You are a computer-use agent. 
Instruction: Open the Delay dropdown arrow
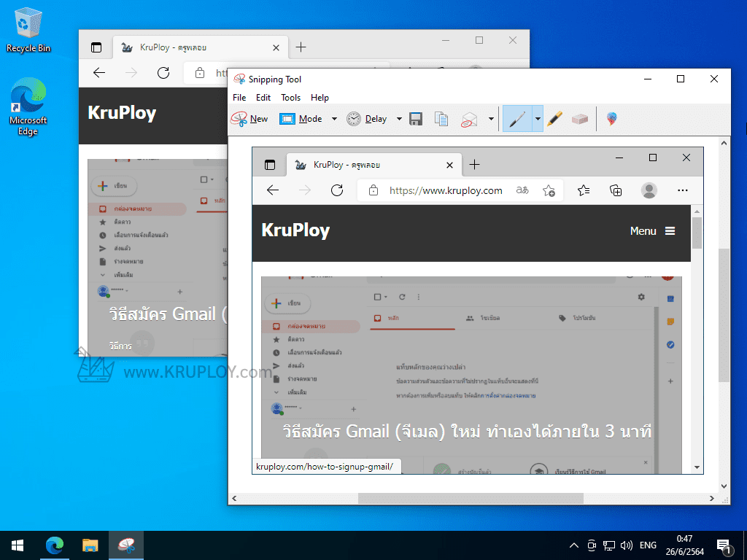tap(399, 119)
